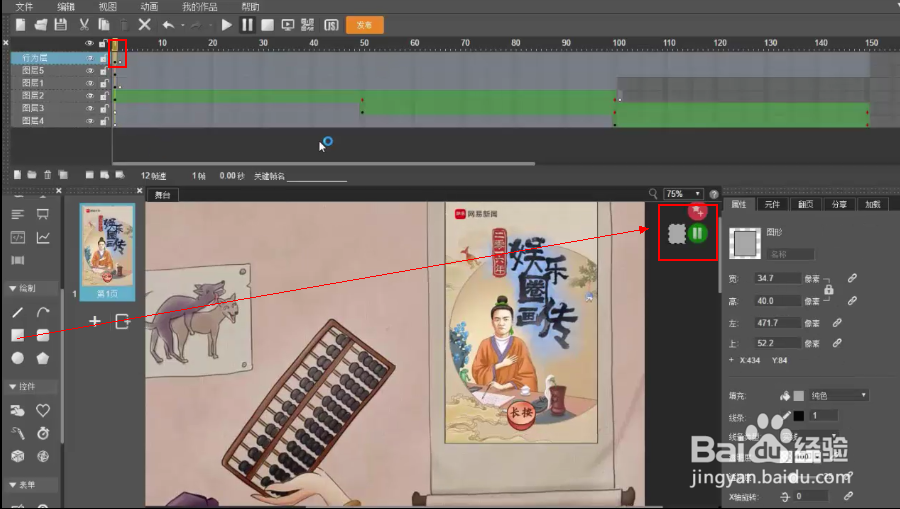Open the 动画 menu
Viewport: 900px width, 509px height.
click(x=149, y=7)
